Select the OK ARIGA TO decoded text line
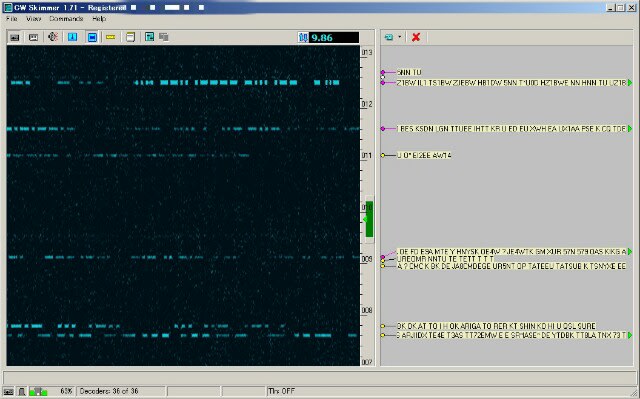Image resolution: width=640 pixels, height=399 pixels. [x=496, y=326]
